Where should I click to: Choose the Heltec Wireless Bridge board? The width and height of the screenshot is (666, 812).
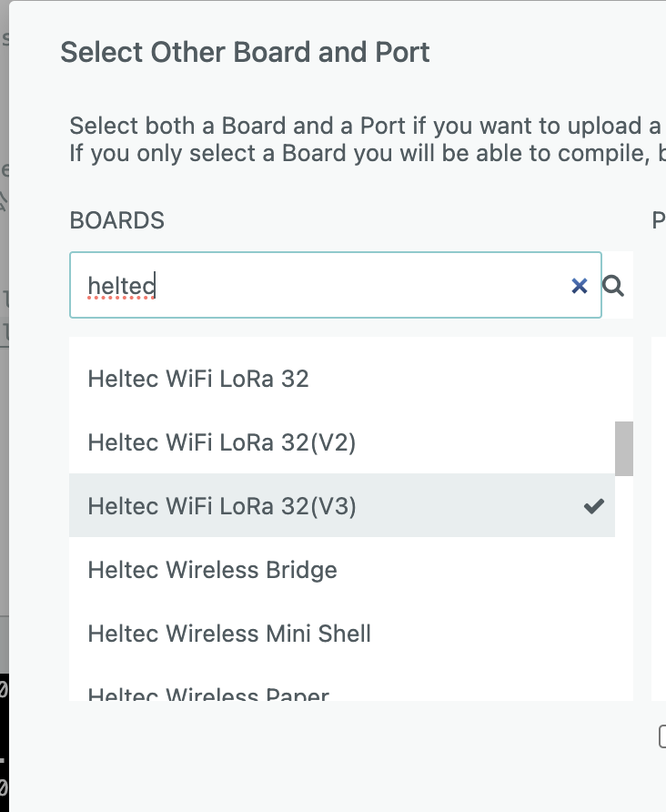pos(212,570)
